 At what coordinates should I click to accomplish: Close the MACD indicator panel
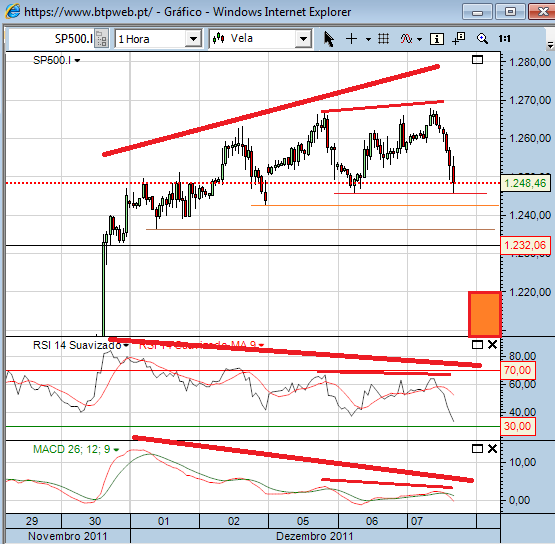[x=492, y=449]
